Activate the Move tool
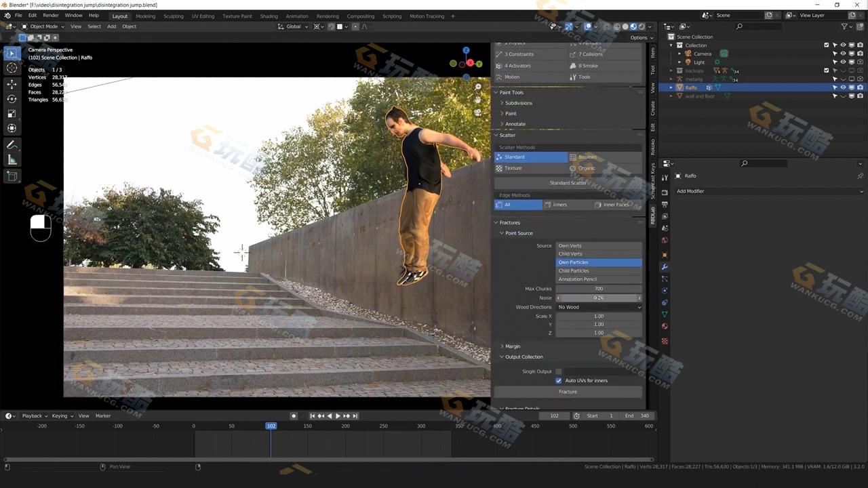Screen dimensions: 868x488 point(12,84)
